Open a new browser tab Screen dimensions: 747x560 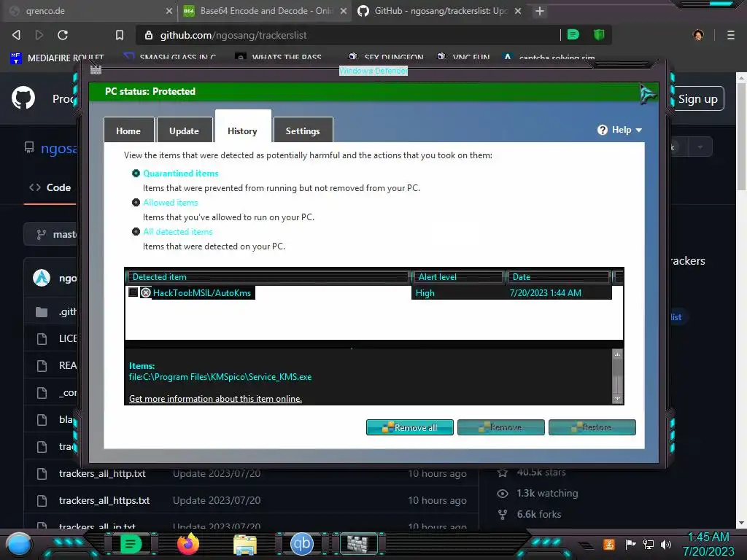pyautogui.click(x=539, y=10)
